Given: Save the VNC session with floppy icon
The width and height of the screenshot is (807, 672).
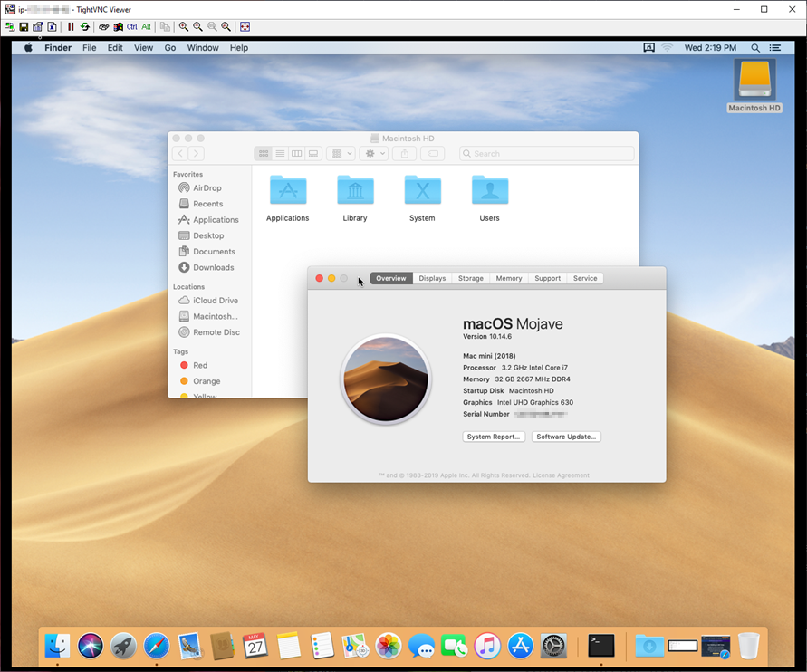Looking at the screenshot, I should (x=24, y=27).
